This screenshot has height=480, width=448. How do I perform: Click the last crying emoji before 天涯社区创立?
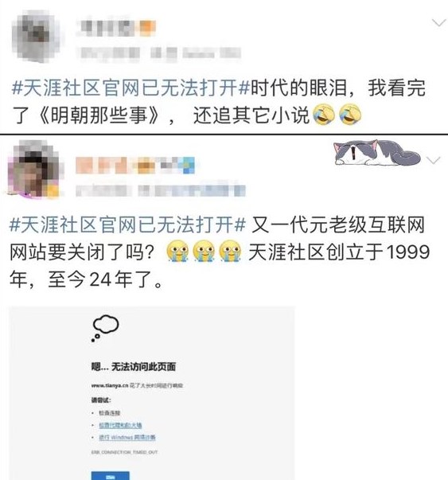[x=231, y=251]
